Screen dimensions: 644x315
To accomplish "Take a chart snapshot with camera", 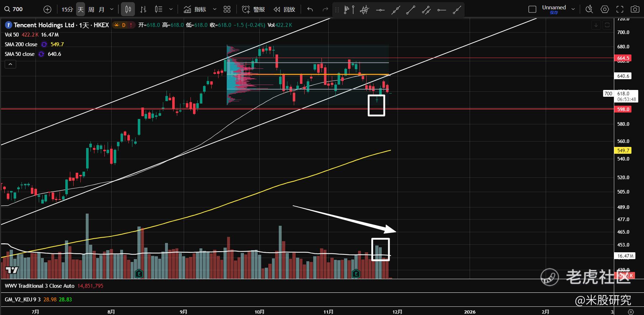I will [x=635, y=9].
